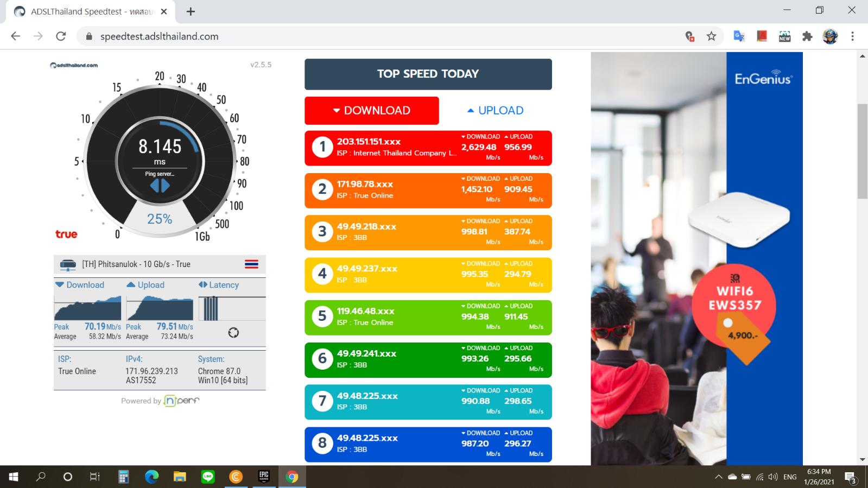Open the Chrome three-dot menu
This screenshot has height=488, width=868.
pos(852,36)
